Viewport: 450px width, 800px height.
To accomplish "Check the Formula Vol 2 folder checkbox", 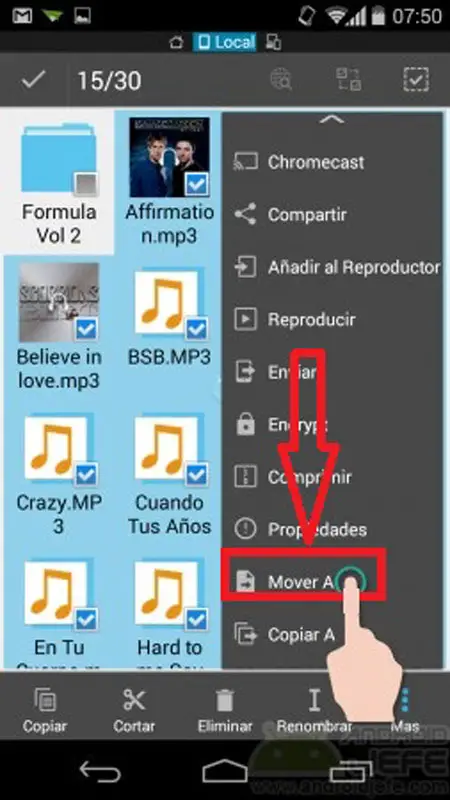I will (85, 184).
